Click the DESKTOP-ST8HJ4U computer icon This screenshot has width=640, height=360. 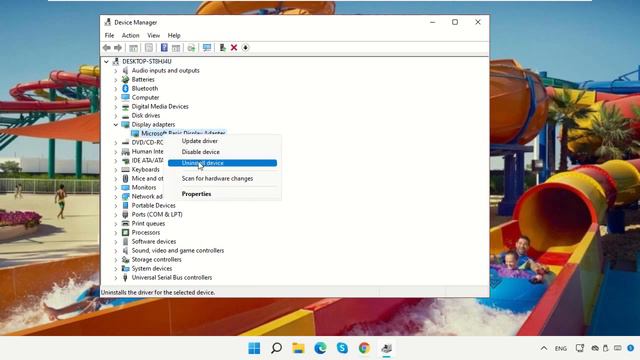pos(116,62)
